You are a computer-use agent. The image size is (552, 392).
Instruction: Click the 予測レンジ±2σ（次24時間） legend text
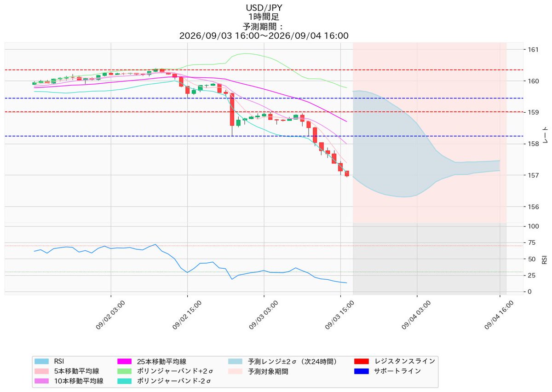293,361
